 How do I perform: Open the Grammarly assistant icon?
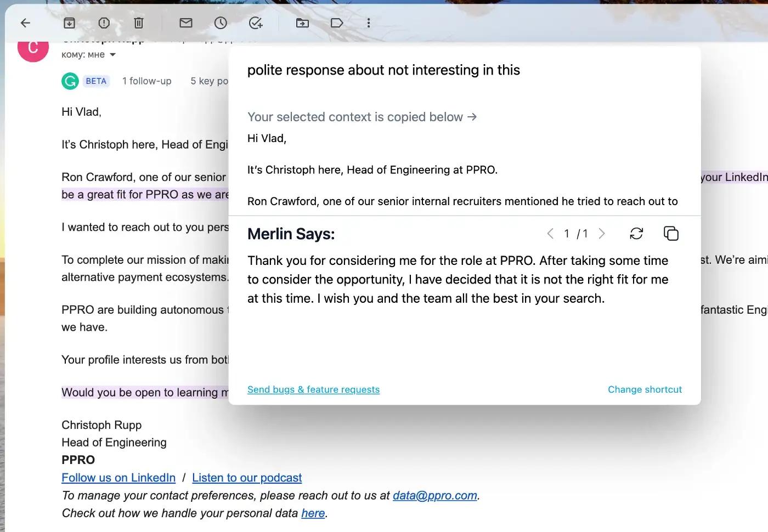coord(69,81)
